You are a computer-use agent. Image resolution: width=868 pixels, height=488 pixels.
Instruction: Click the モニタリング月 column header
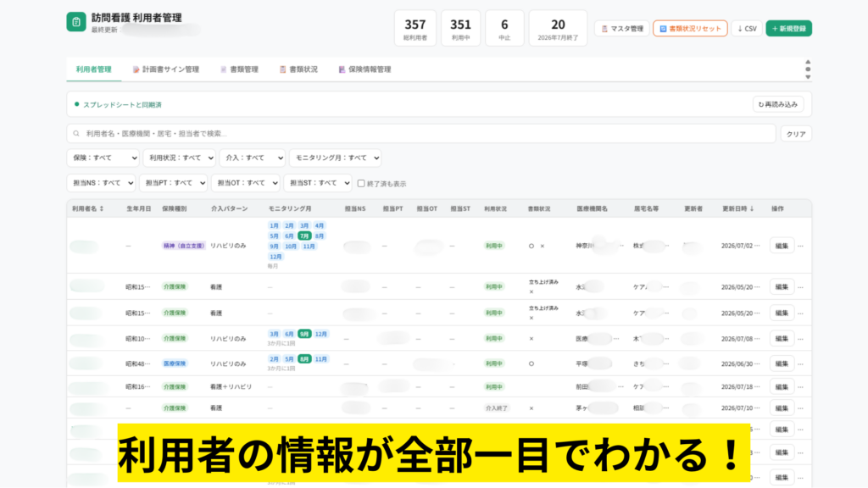290,208
